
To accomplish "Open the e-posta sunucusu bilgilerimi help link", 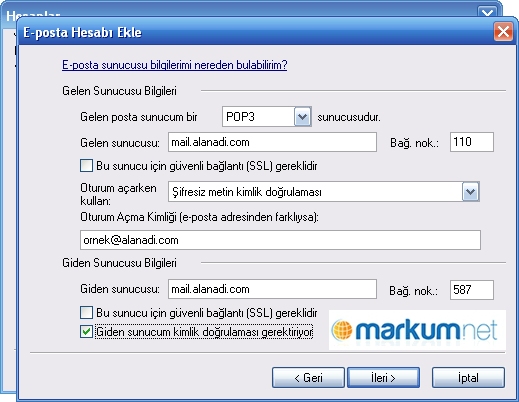I will point(175,65).
